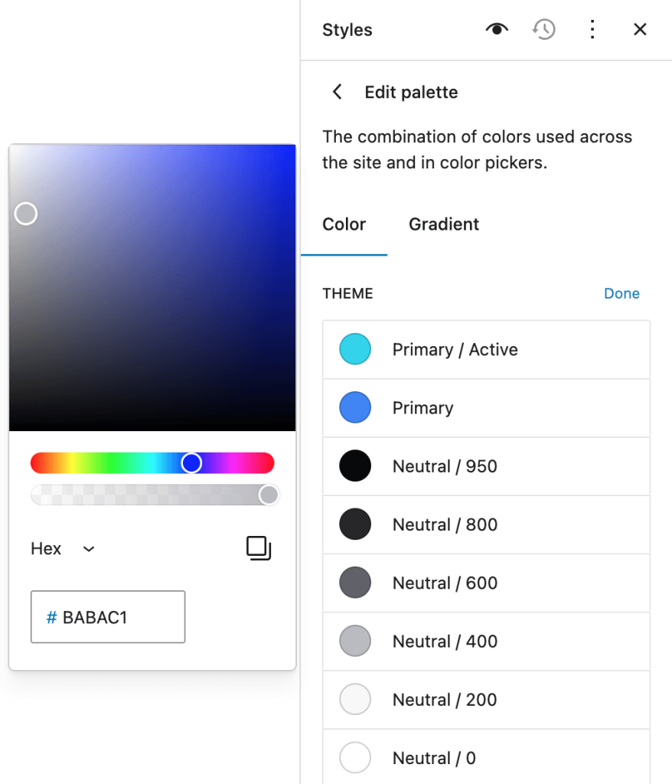Pick the Neutral / 800 color
Screen dimensions: 672x784
point(355,524)
